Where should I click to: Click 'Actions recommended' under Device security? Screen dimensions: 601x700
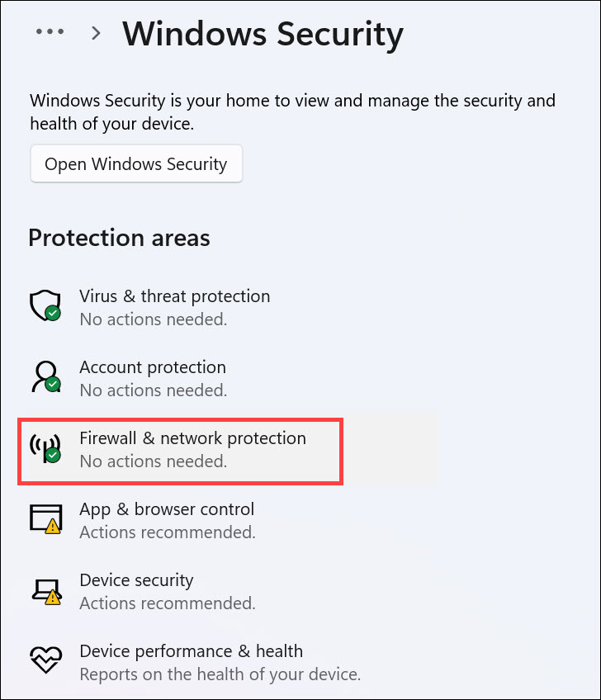point(167,603)
